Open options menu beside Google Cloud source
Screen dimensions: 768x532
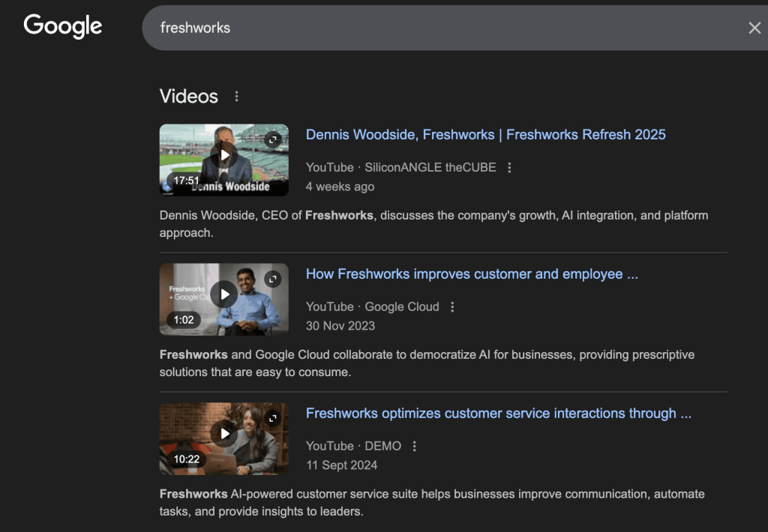point(452,307)
